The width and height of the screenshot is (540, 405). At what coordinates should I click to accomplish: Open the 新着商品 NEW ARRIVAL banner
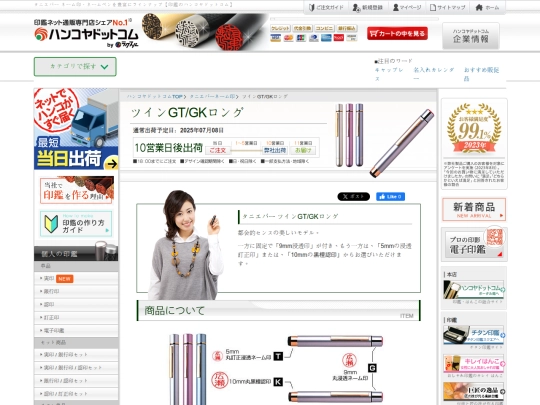click(474, 209)
